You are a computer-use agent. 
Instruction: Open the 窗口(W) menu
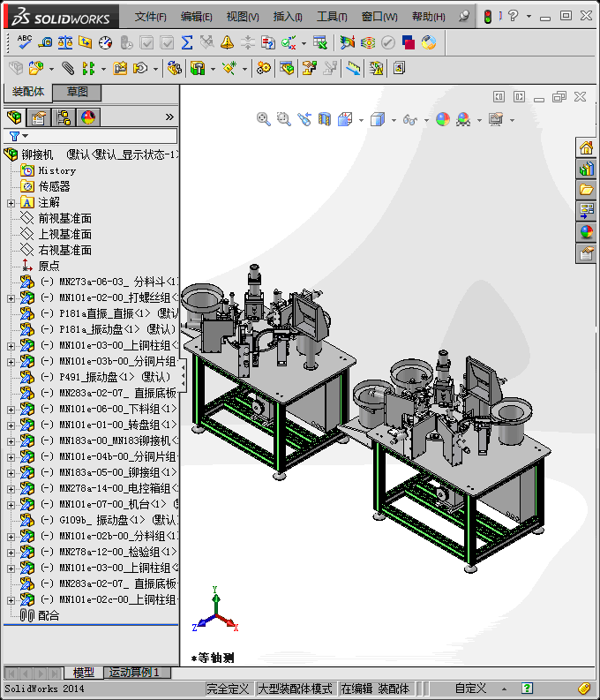(379, 17)
